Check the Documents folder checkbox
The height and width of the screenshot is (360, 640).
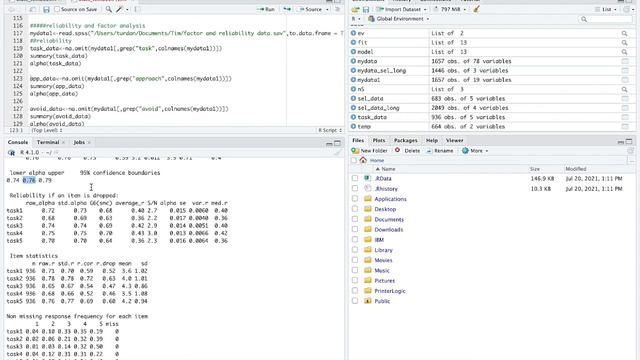point(355,219)
